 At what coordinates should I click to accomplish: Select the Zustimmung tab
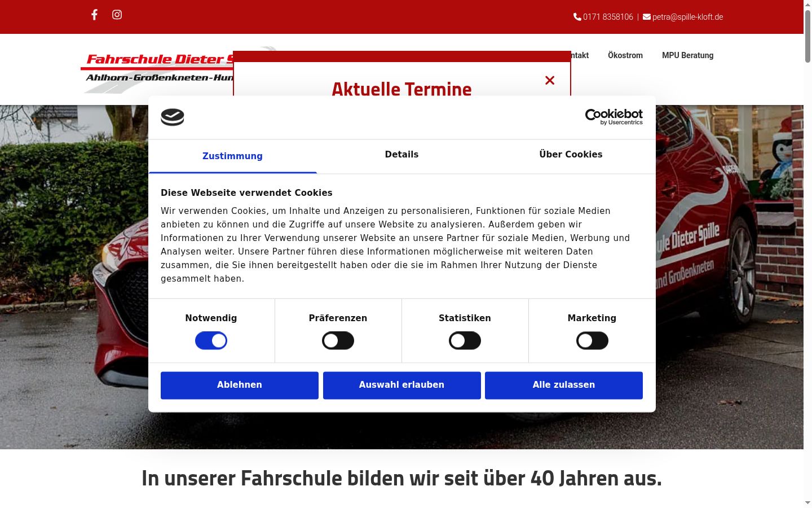tap(232, 156)
